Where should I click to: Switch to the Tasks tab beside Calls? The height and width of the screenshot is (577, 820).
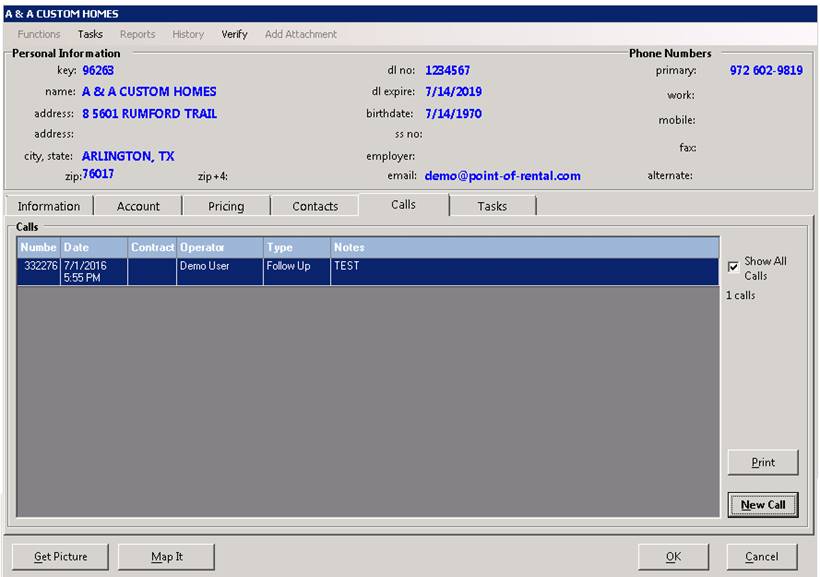coord(492,206)
